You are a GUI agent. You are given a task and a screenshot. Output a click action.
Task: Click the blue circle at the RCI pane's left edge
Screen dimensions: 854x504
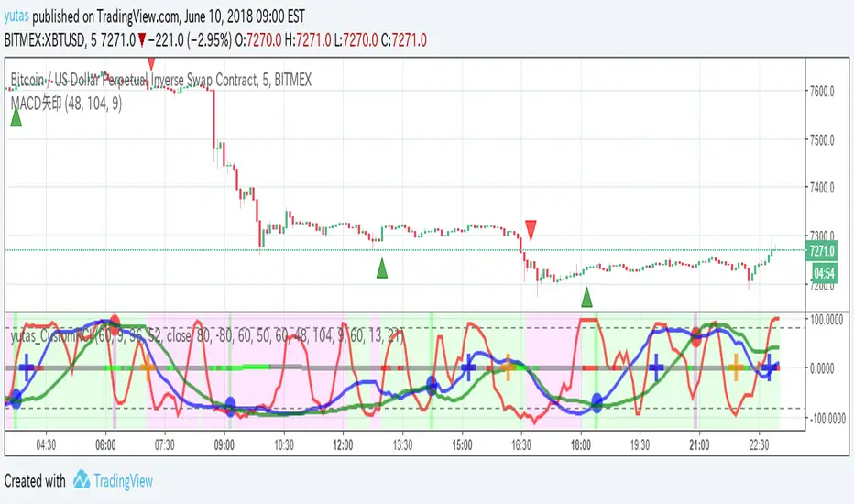coord(16,399)
